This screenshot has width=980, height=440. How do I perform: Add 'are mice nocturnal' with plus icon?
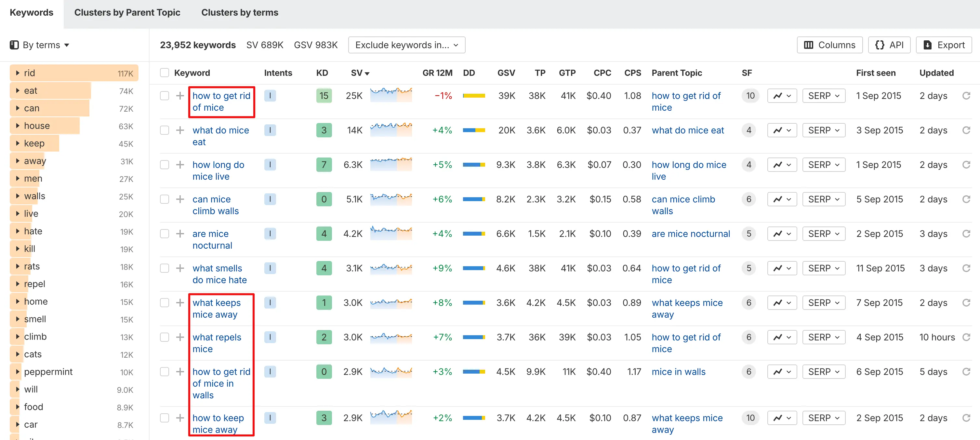(x=180, y=234)
